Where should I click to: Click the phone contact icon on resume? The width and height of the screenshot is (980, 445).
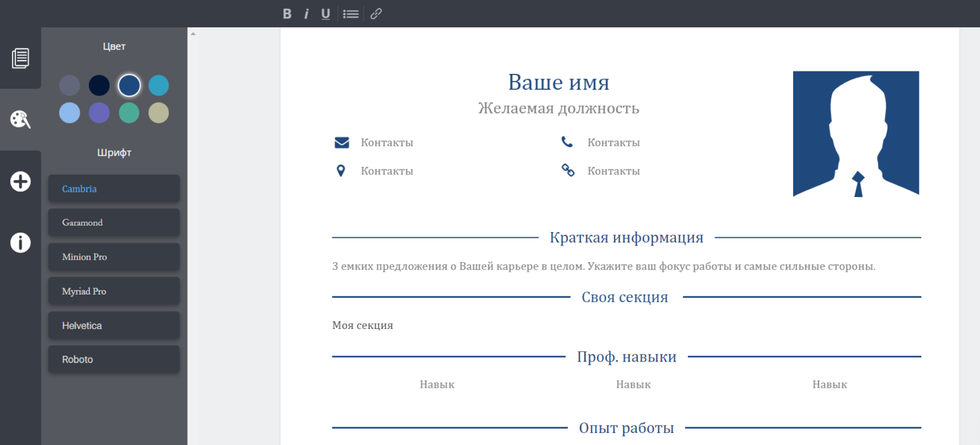tap(567, 142)
